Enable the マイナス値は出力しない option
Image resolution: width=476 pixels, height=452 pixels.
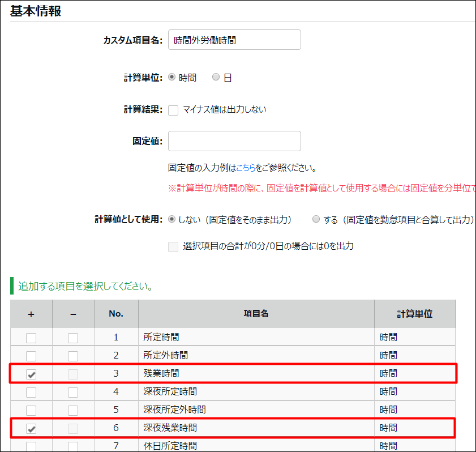(x=173, y=110)
